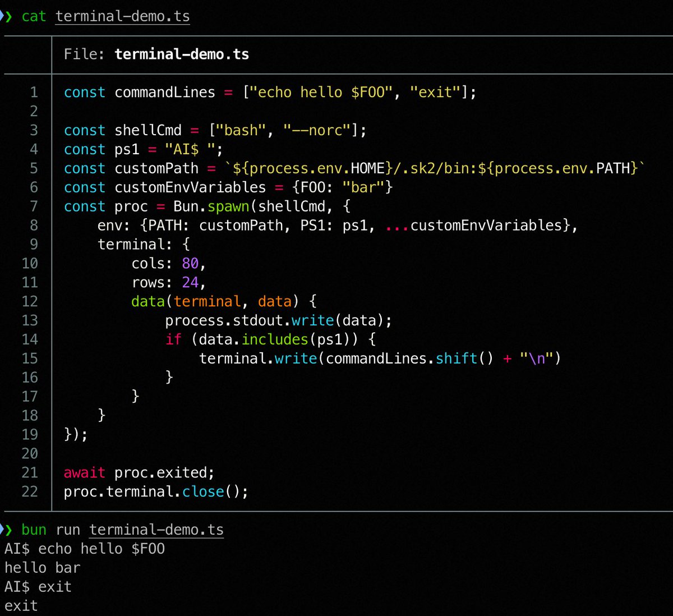
Task: Click the "AI$ " string on line 4
Action: (190, 149)
